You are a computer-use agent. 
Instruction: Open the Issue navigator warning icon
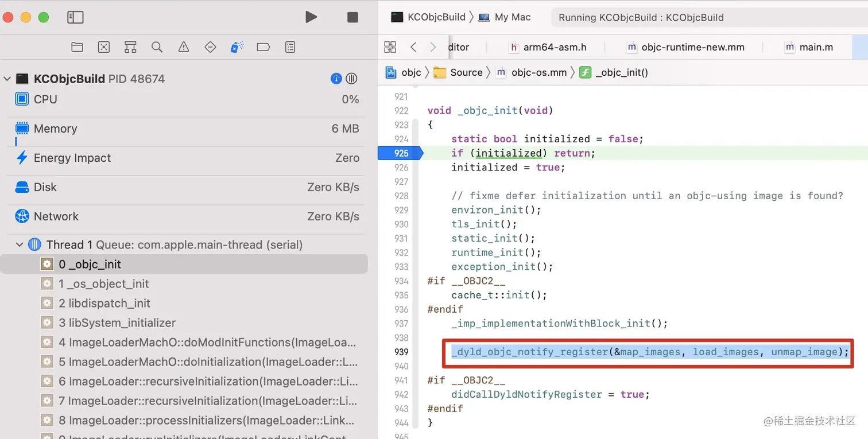[183, 46]
